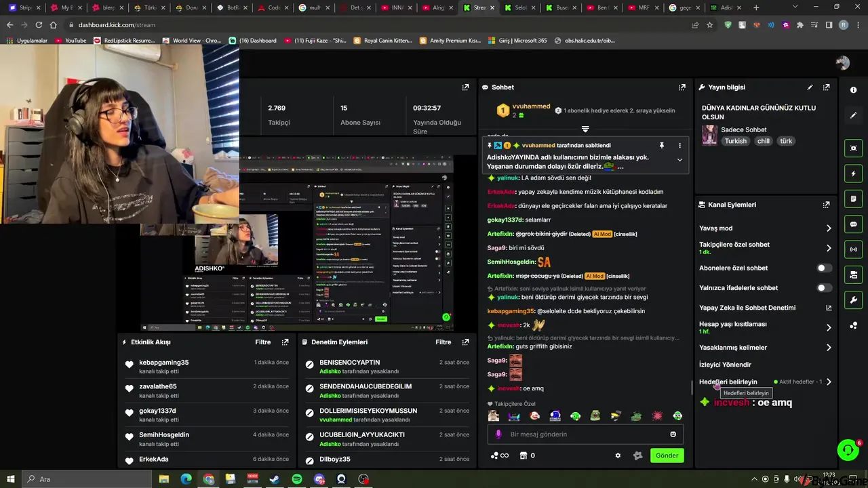This screenshot has height=488, width=868.
Task: Open Yapay Zeka ile Sohbet Denetimi link
Action: (x=747, y=308)
